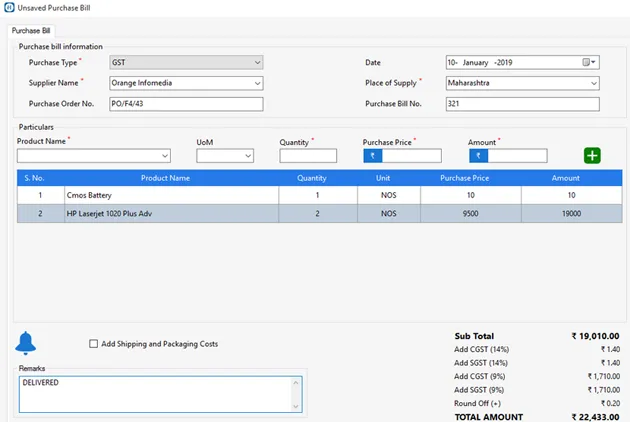Click rupee icon beside Amount field

[x=478, y=156]
